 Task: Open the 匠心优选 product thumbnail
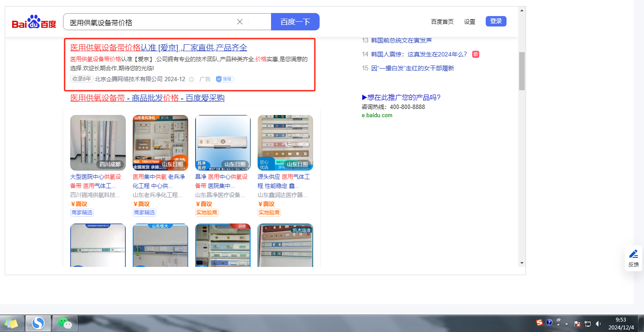[285, 143]
